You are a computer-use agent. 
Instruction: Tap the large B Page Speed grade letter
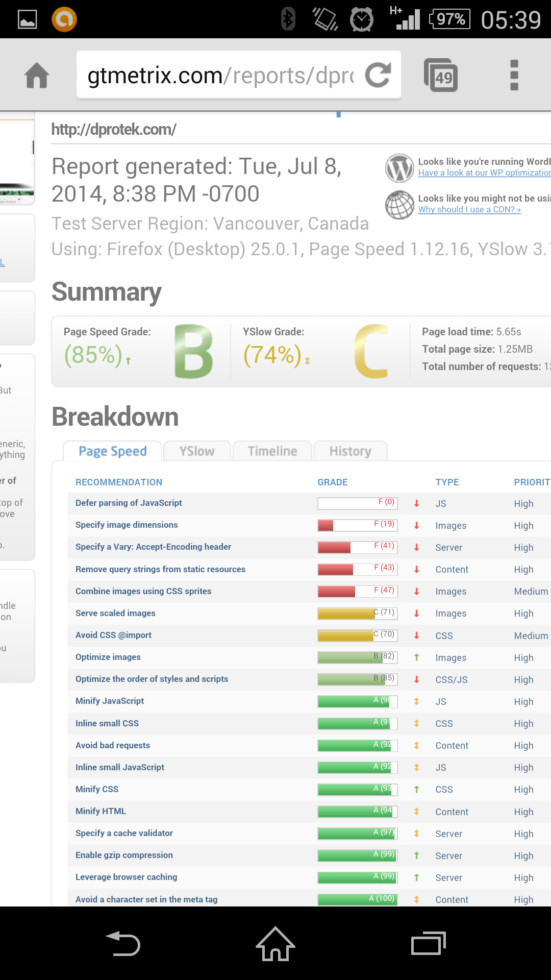[193, 352]
